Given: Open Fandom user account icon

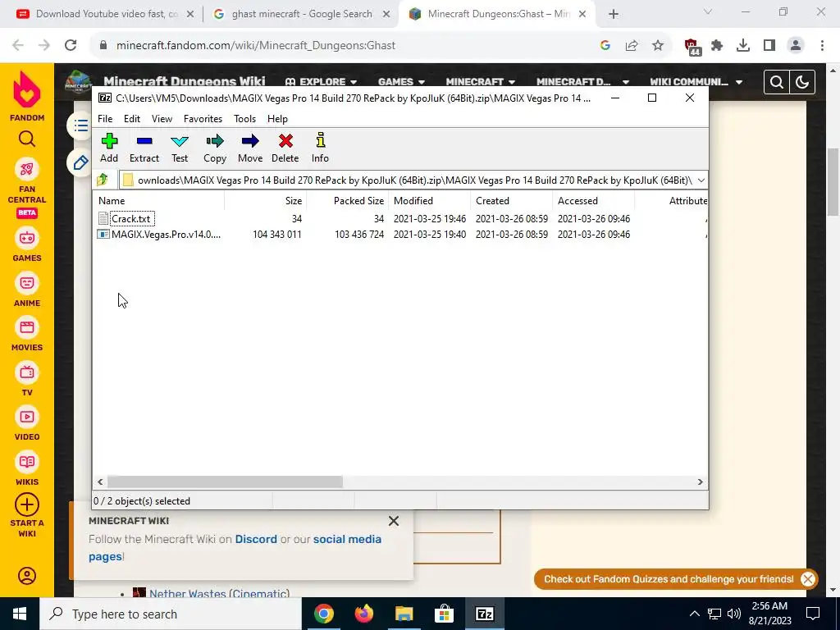Looking at the screenshot, I should point(27,576).
